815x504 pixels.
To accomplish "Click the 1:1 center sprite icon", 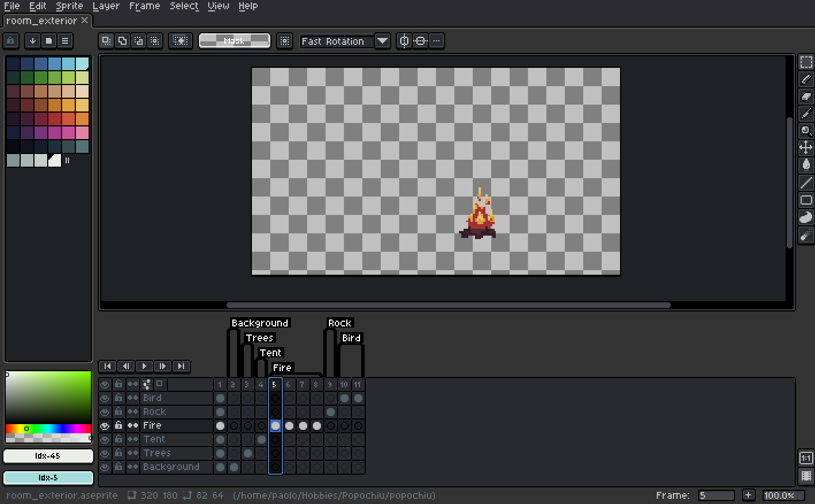I will pos(806,458).
